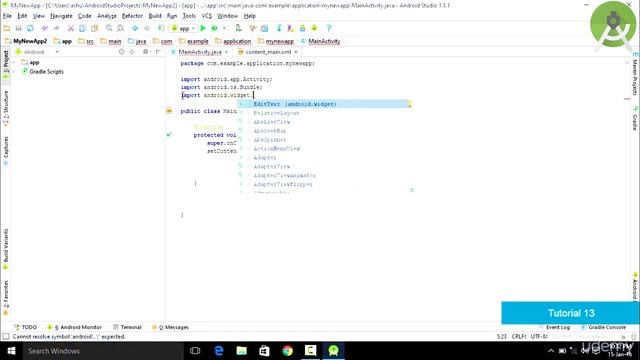The image size is (640, 360).
Task: Click the MyNewApp2 breadcrumb
Action: (26, 41)
